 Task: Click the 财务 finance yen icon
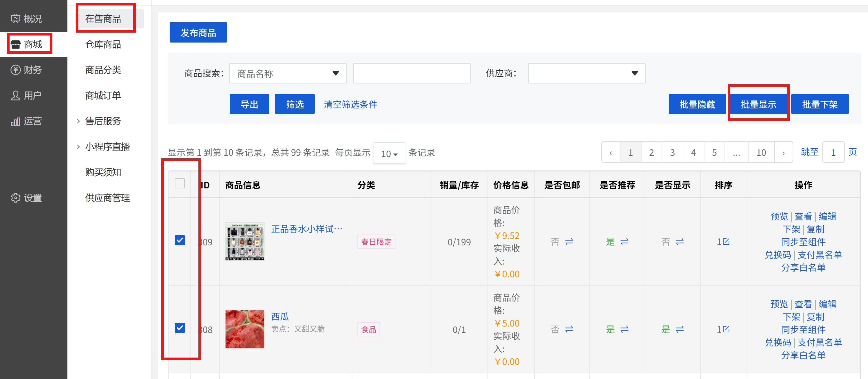pyautogui.click(x=15, y=70)
